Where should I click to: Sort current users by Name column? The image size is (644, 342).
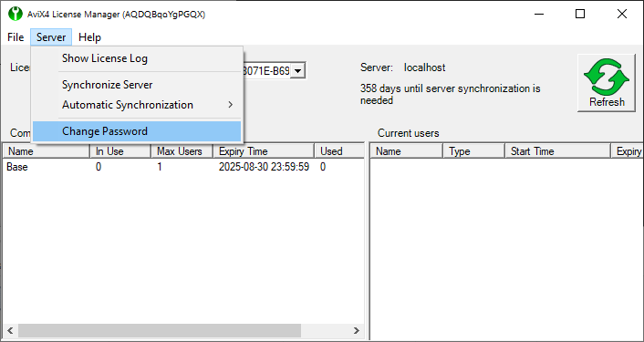(x=407, y=151)
